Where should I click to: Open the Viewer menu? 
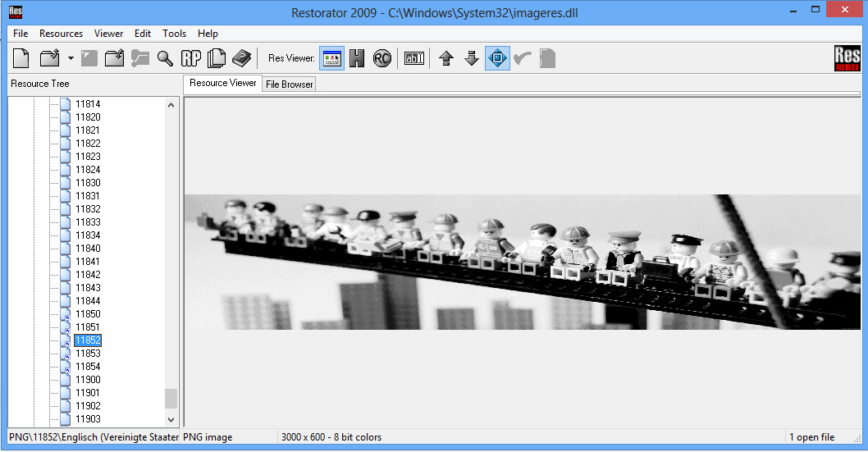pyautogui.click(x=108, y=33)
